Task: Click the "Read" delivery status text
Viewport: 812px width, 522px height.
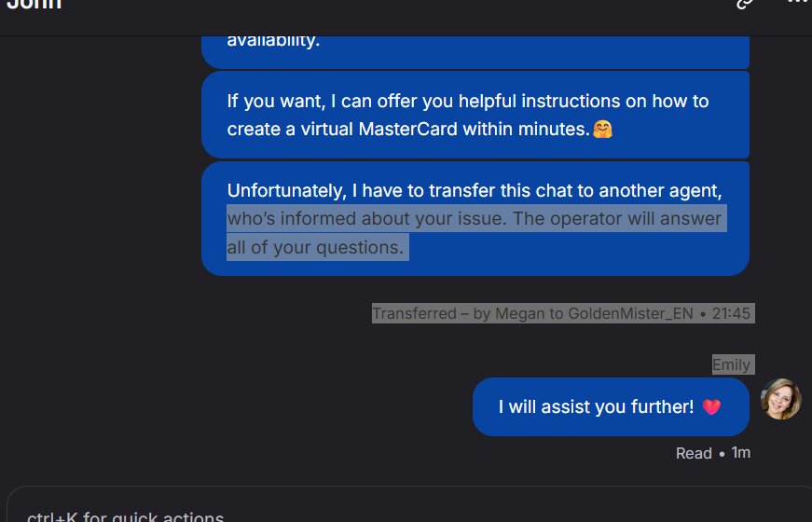Action: click(694, 454)
